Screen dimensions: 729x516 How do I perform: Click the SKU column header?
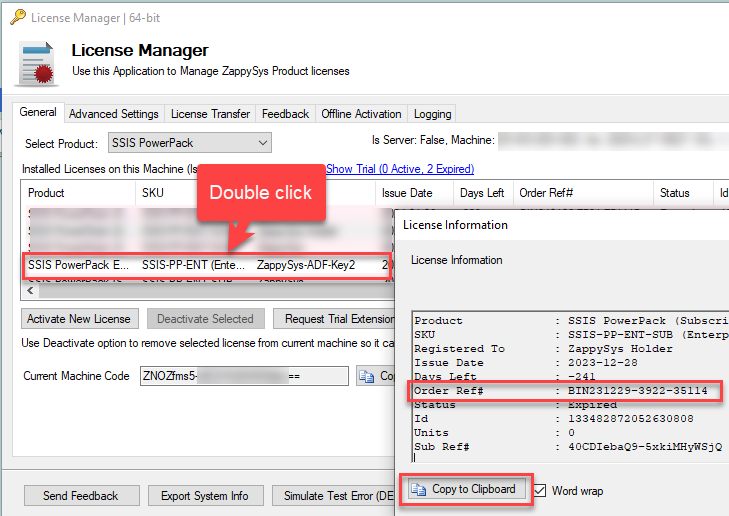153,193
